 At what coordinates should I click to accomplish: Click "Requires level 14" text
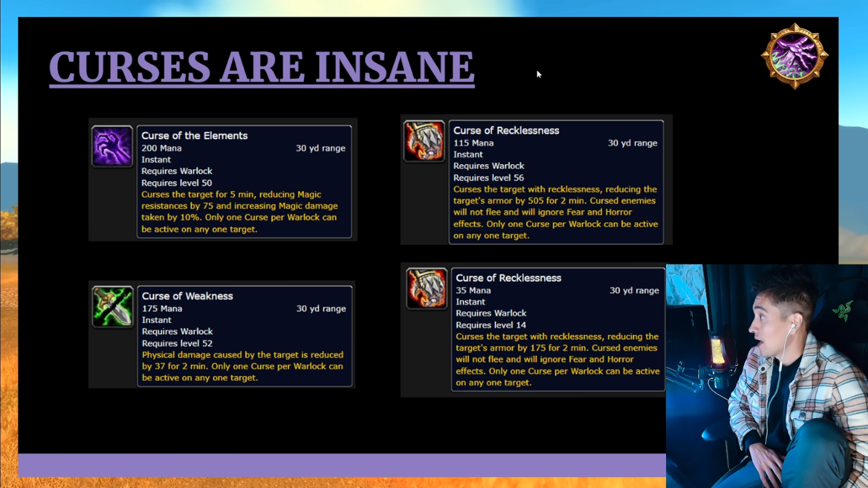click(x=491, y=325)
